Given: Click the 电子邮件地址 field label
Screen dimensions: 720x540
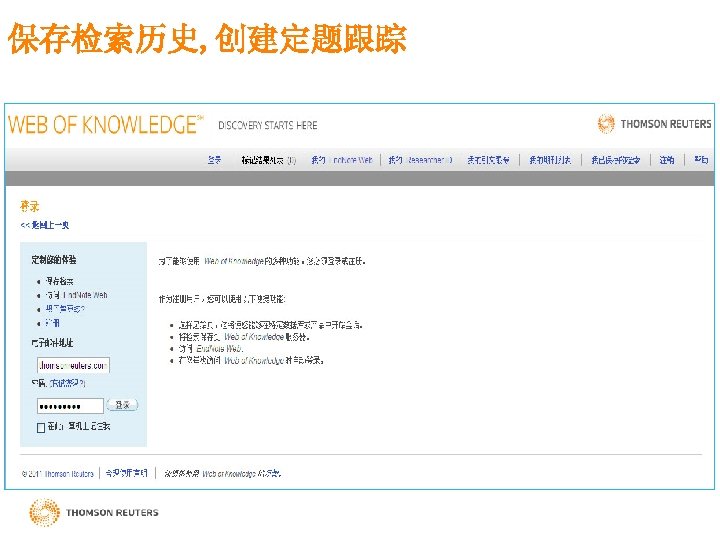Looking at the screenshot, I should pos(52,343).
